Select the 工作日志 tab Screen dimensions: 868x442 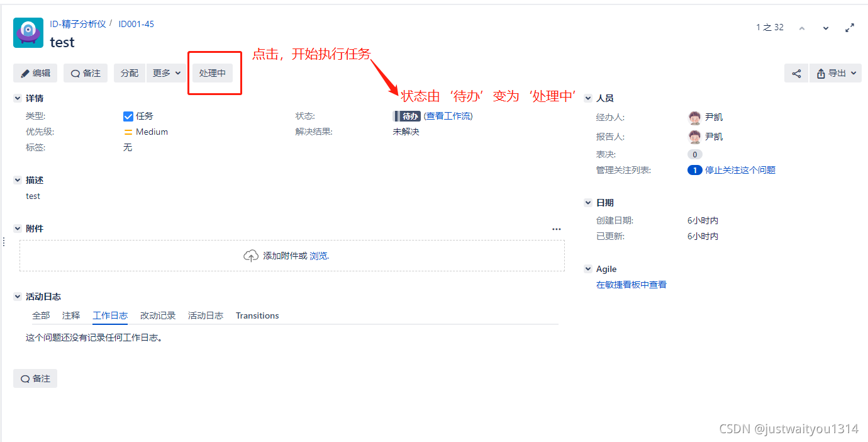tap(110, 315)
